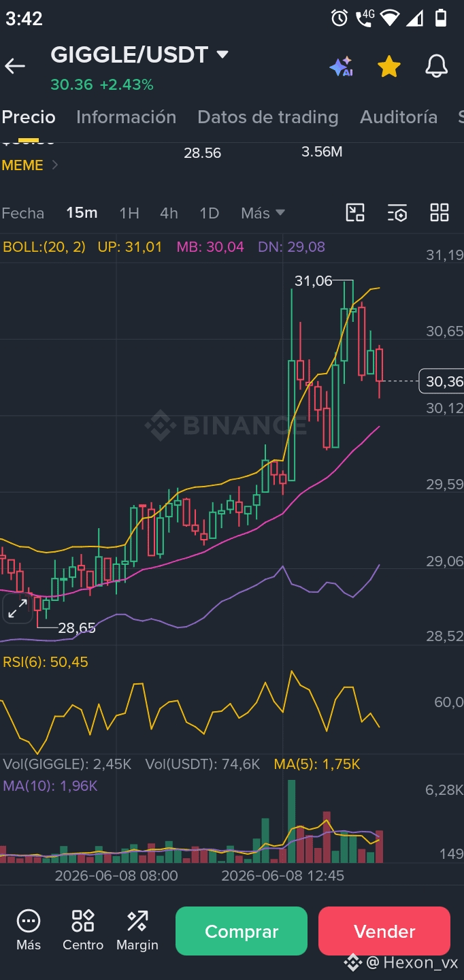Click the 28.56 stat value
This screenshot has width=464, height=980.
pyautogui.click(x=202, y=153)
